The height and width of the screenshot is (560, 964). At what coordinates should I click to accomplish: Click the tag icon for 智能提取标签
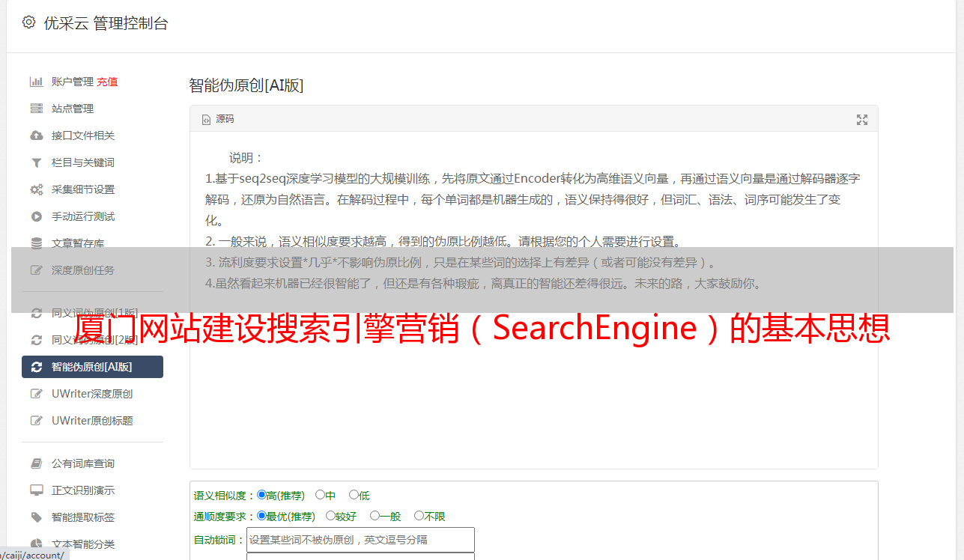[x=36, y=517]
